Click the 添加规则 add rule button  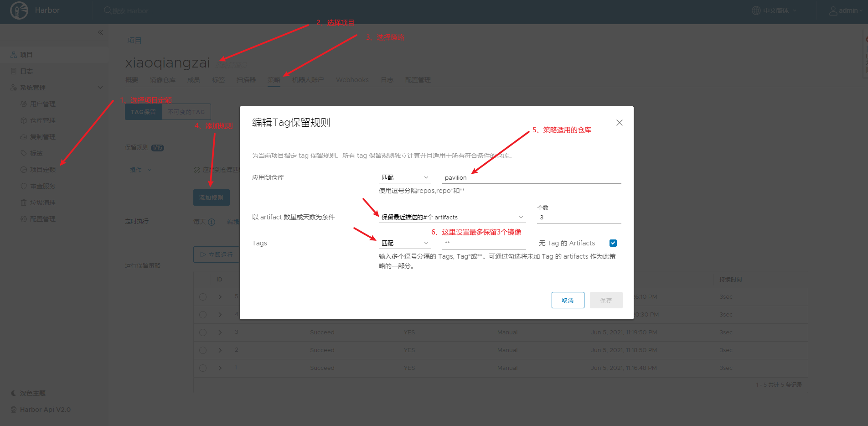(212, 197)
